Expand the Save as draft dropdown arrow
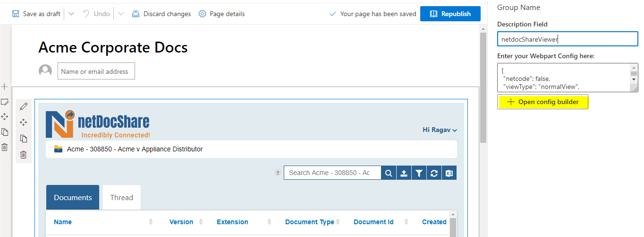The image size is (644, 237). [x=71, y=14]
